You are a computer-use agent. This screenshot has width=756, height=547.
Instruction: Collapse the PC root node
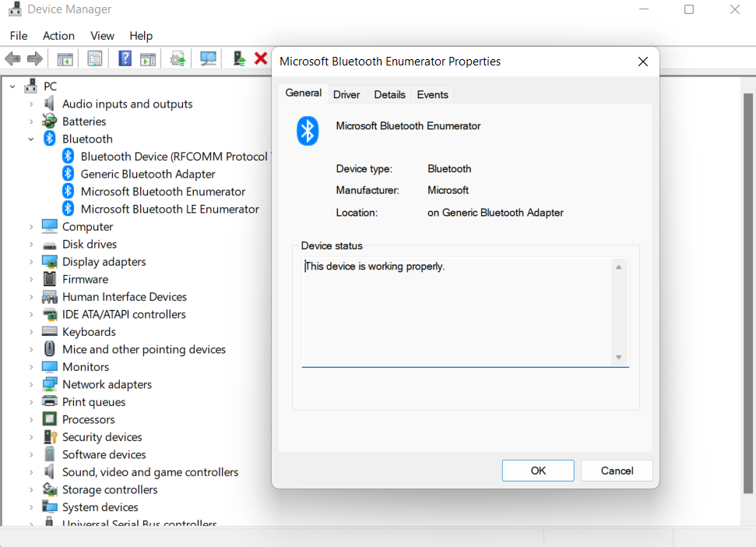(12, 86)
